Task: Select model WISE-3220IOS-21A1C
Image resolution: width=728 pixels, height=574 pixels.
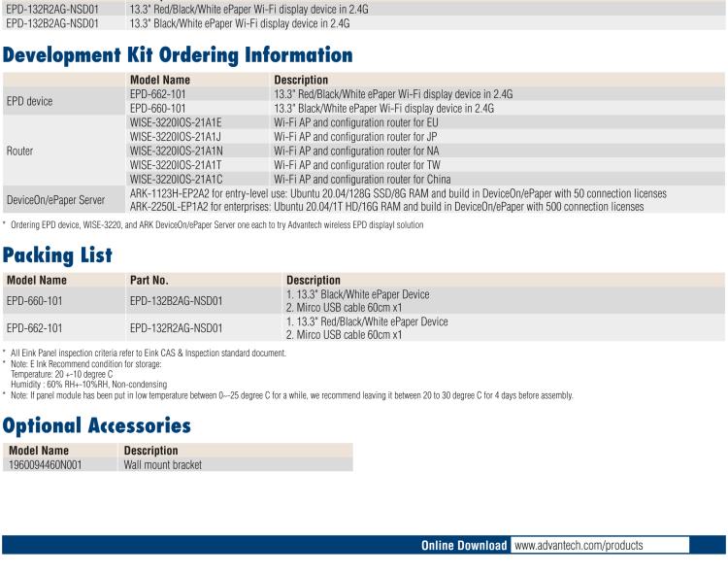Action: tap(177, 179)
